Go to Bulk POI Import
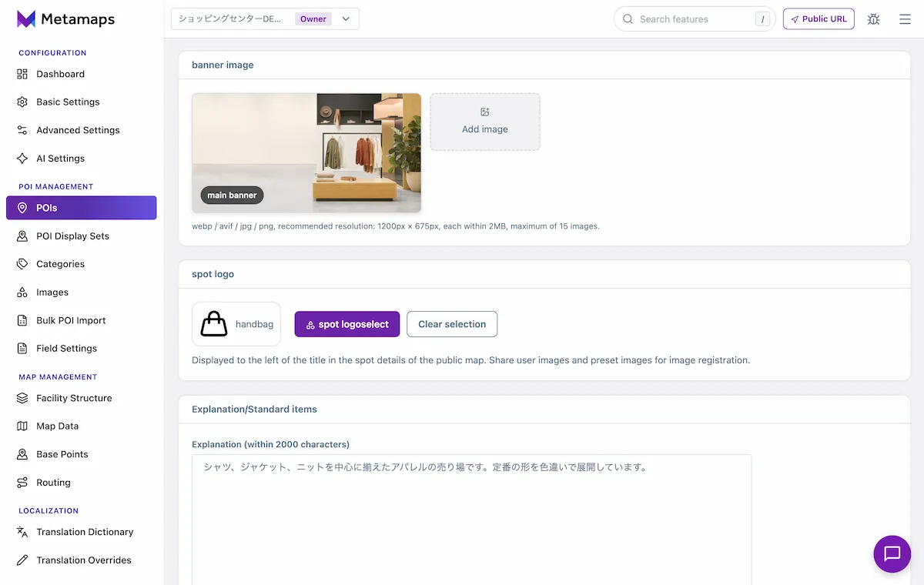 point(82,320)
